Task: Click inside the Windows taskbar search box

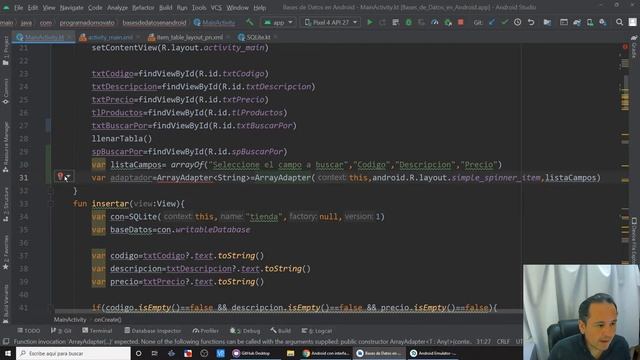Action: pyautogui.click(x=73, y=353)
